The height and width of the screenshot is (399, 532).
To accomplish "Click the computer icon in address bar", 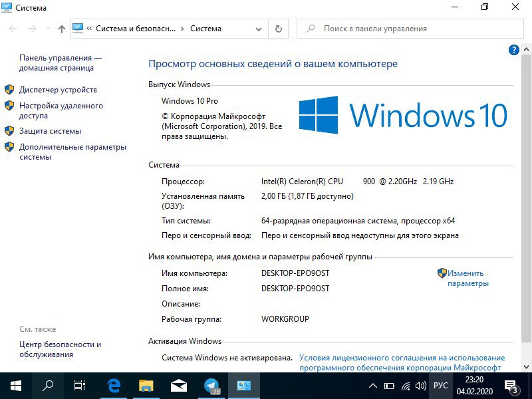I will [x=78, y=28].
